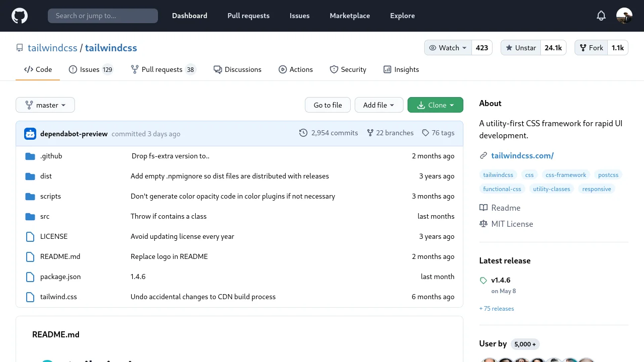Open the green Clone dropdown
644x362 pixels.
pos(435,105)
